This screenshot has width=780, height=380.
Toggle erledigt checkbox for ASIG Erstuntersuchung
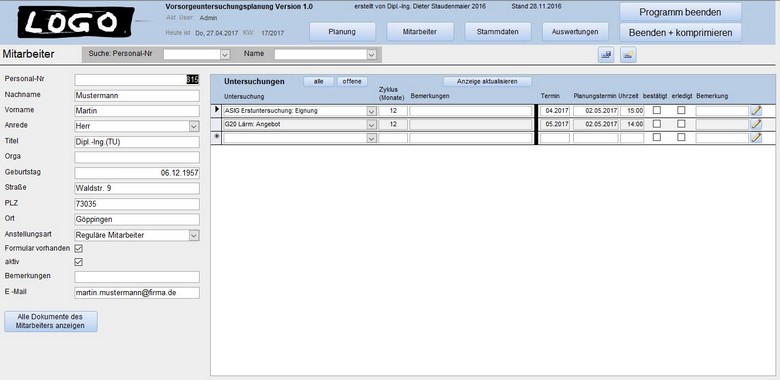click(681, 110)
